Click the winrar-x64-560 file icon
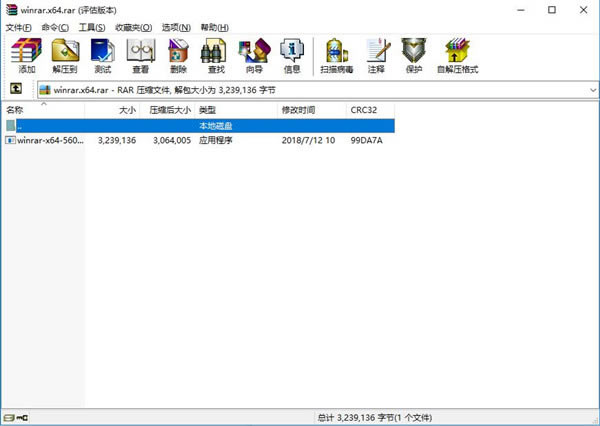The image size is (600, 426). click(10, 140)
